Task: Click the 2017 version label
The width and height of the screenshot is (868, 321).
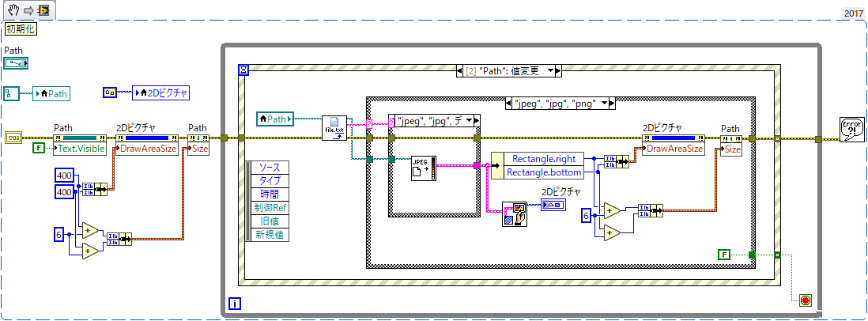Action: coord(852,13)
